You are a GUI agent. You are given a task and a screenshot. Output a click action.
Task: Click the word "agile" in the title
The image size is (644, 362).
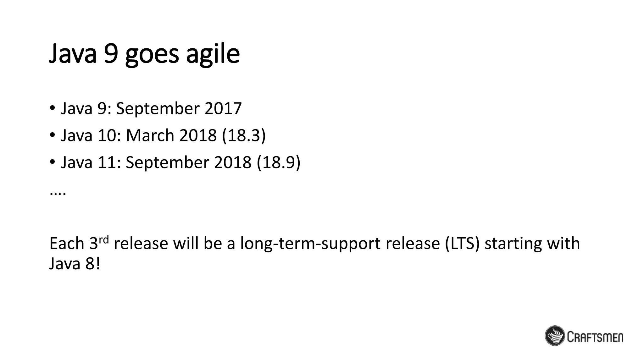coord(213,54)
